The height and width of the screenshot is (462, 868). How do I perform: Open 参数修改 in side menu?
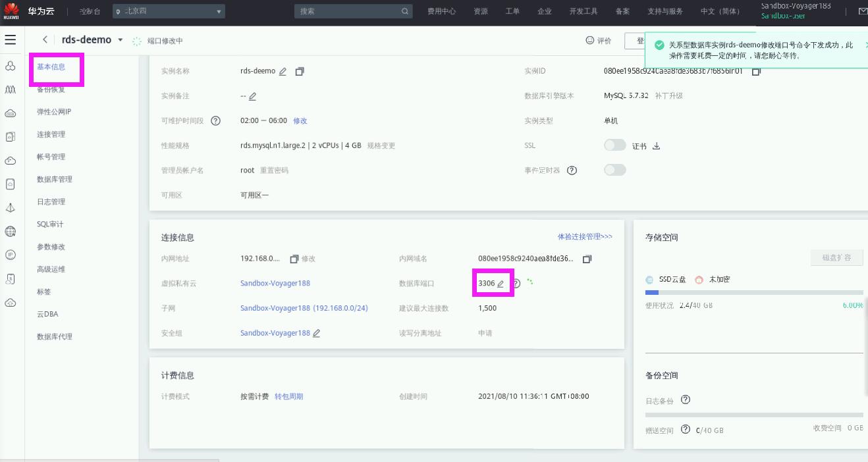[x=51, y=247]
